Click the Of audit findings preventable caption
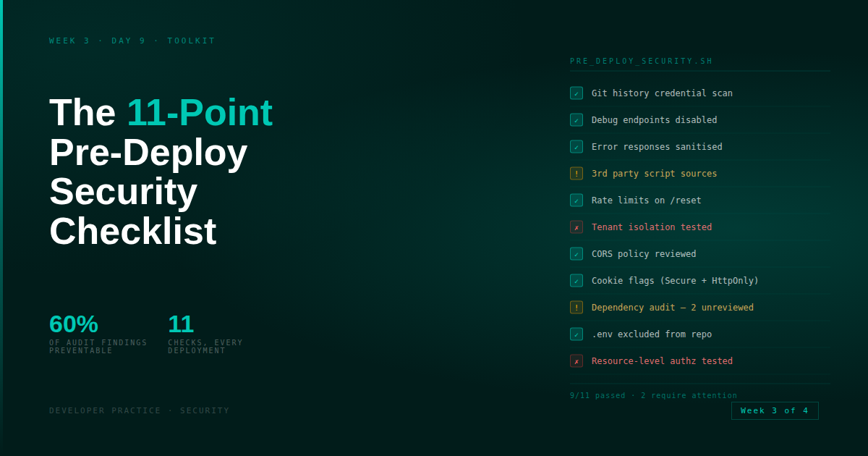Viewport: 868px width, 456px height. 98,347
